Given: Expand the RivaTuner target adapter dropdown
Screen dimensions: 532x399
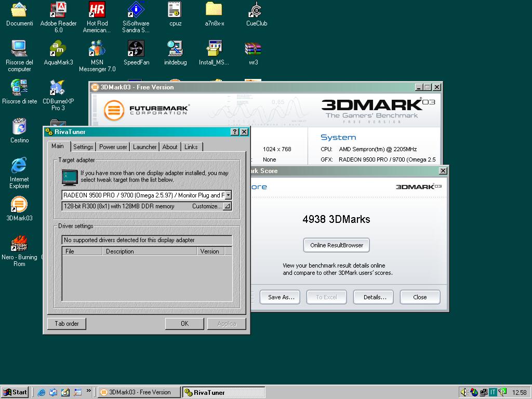Looking at the screenshot, I should point(229,195).
